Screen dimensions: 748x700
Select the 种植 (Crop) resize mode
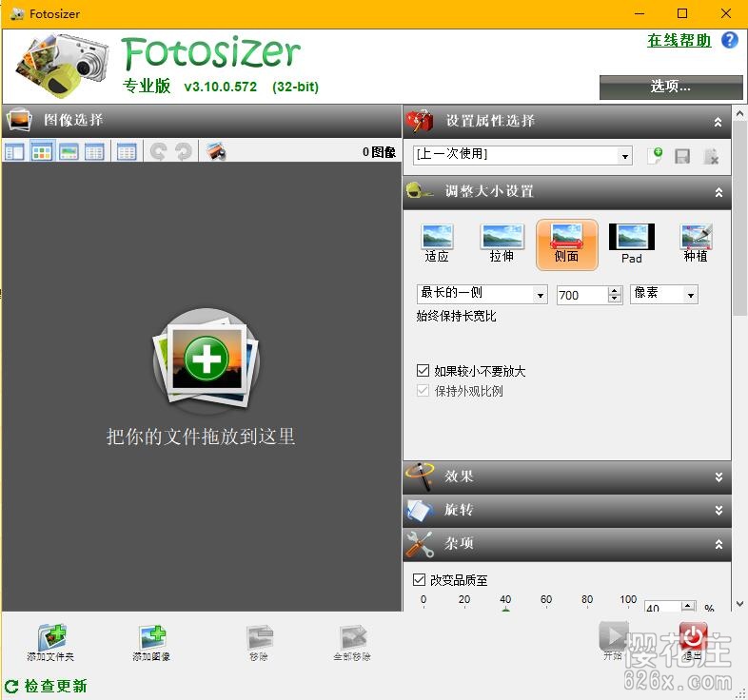tap(696, 243)
